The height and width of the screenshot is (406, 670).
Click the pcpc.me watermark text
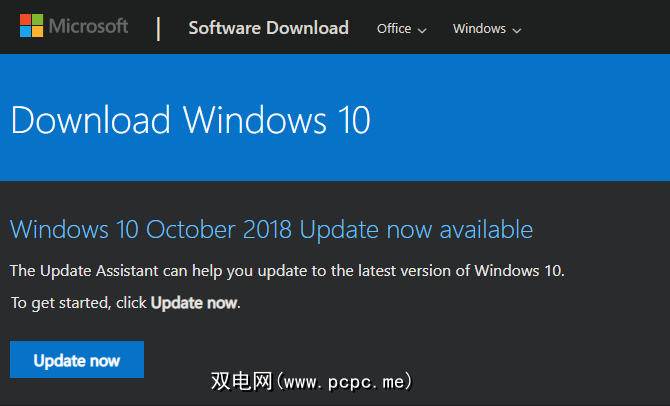coord(311,381)
